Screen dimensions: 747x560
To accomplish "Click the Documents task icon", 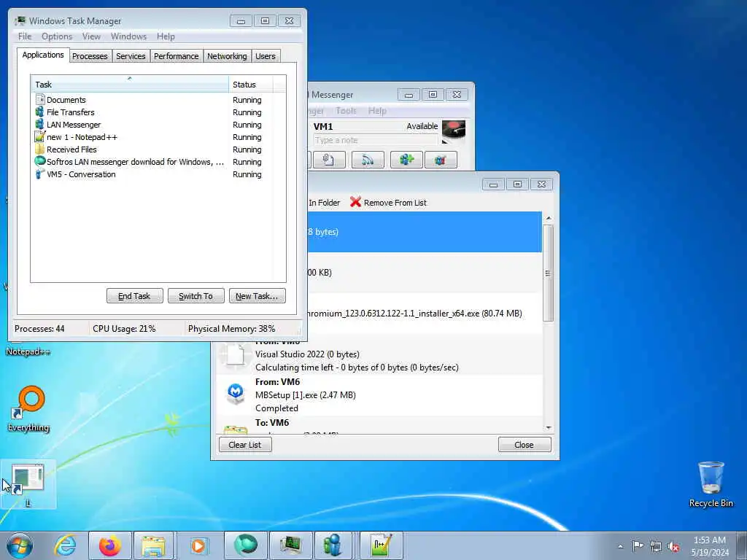I will (40, 99).
